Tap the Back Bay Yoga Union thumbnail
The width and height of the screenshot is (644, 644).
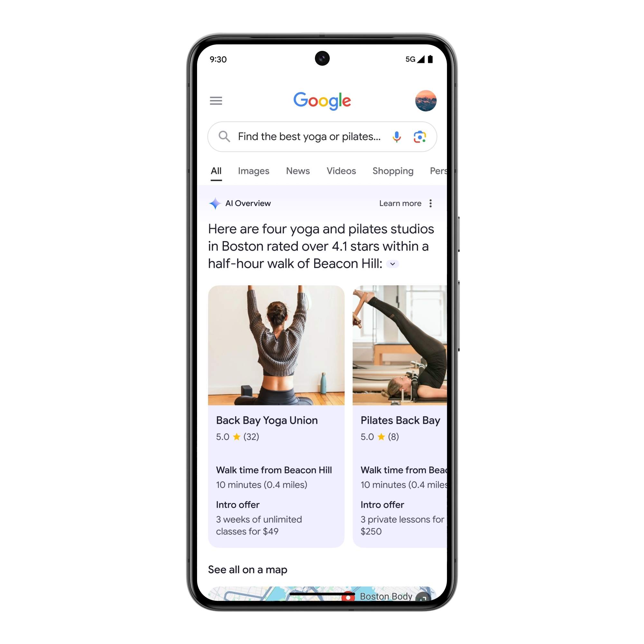(x=275, y=345)
